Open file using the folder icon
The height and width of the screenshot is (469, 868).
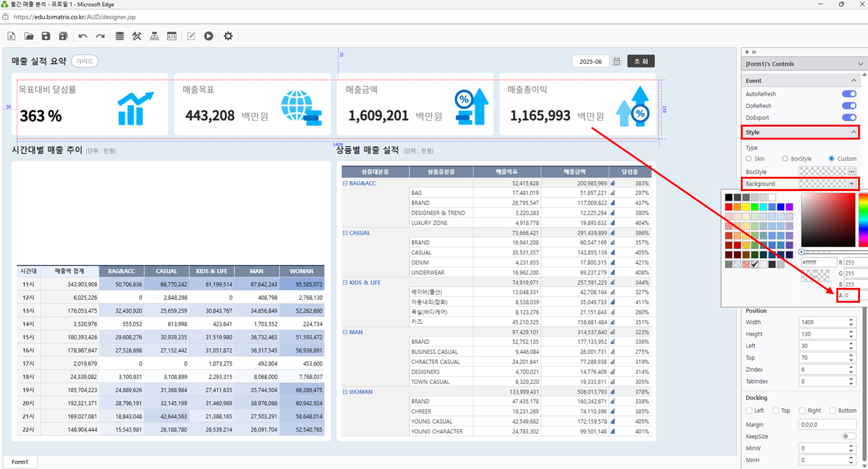[29, 37]
